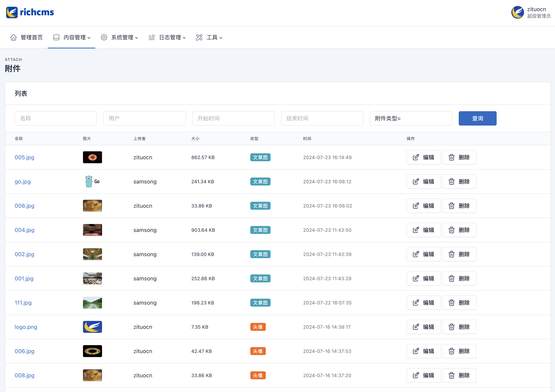This screenshot has width=555, height=392.
Task: Click the edit pencil icon for 006.jpg
Action: 416,351
